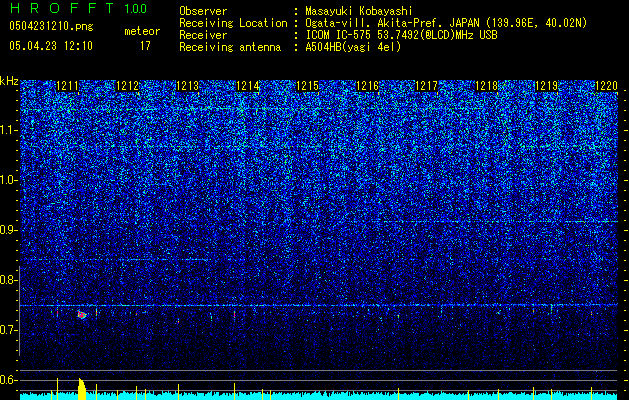Select the 1214 time marker label
Screen dimensions: 629x400
coord(248,86)
